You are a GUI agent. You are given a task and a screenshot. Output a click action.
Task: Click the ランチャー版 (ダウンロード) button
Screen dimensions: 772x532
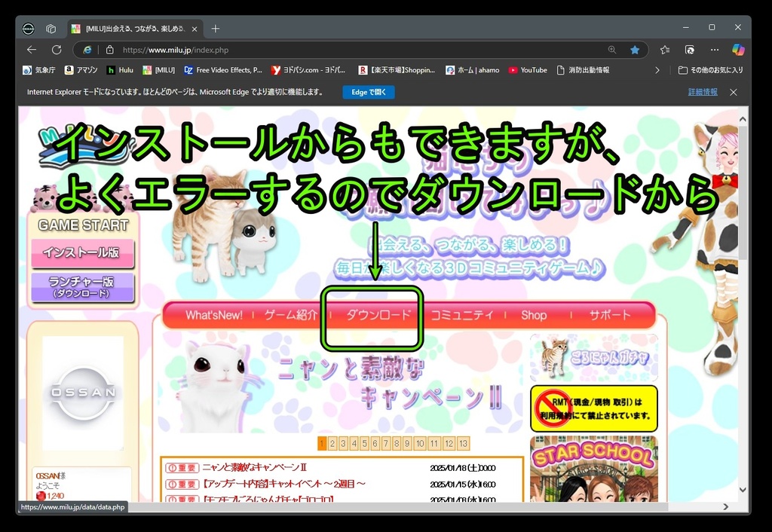pyautogui.click(x=83, y=287)
